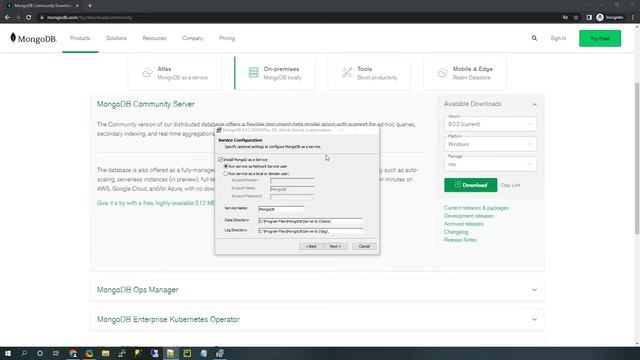Screen dimensions: 640x360
Task: Click the Try Free button
Action: pos(600,38)
